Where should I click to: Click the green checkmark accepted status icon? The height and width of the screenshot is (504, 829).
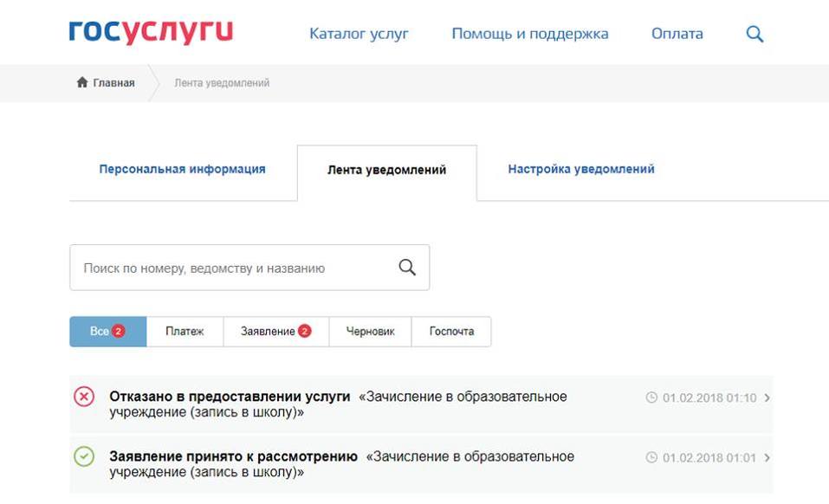click(84, 456)
